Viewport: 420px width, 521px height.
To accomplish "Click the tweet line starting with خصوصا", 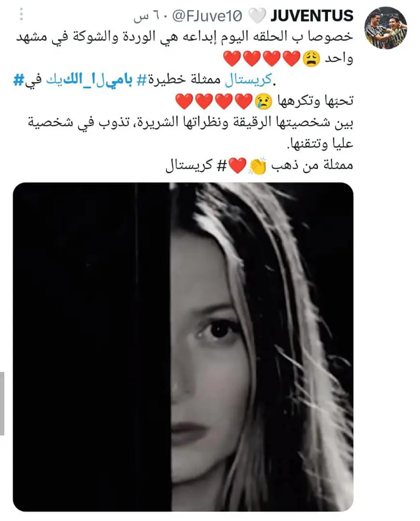I will [x=185, y=37].
